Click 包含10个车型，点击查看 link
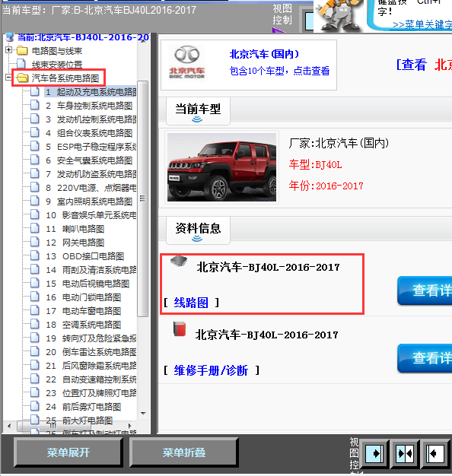452x476 pixels. click(279, 71)
